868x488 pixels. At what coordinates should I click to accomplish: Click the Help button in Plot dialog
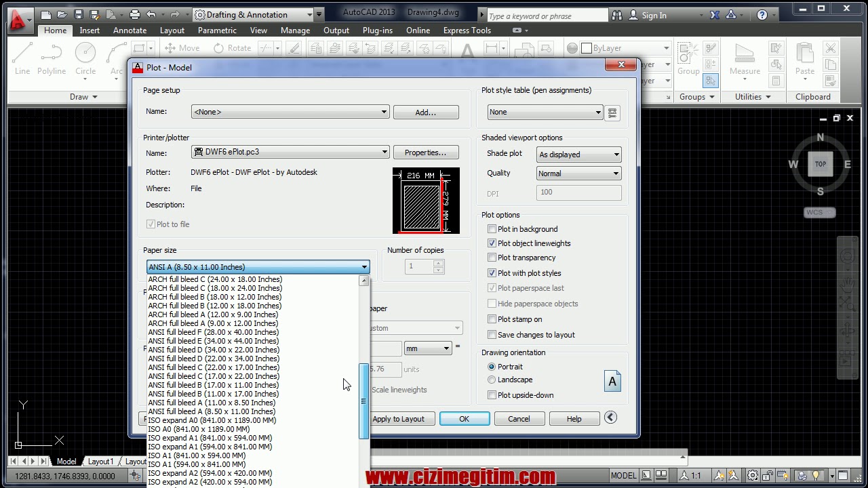point(574,419)
